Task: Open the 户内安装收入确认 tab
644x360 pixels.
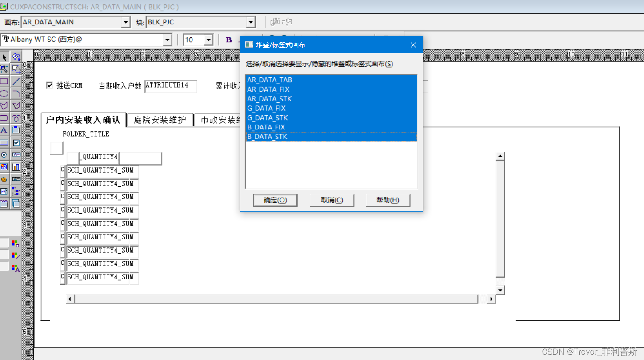Action: (x=83, y=120)
